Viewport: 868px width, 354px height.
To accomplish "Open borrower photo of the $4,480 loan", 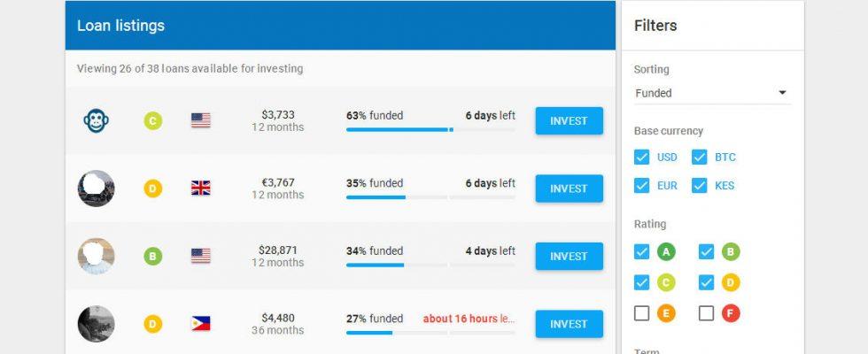I will click(97, 324).
